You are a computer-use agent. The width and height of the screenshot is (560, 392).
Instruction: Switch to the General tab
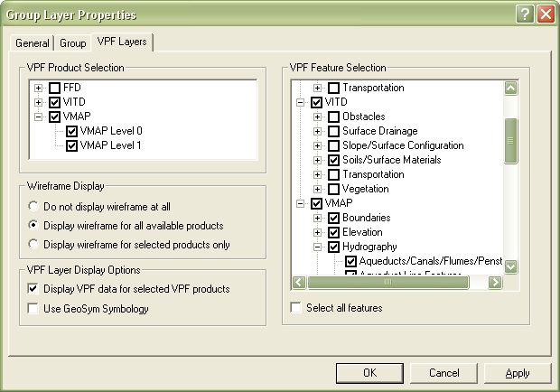point(33,43)
